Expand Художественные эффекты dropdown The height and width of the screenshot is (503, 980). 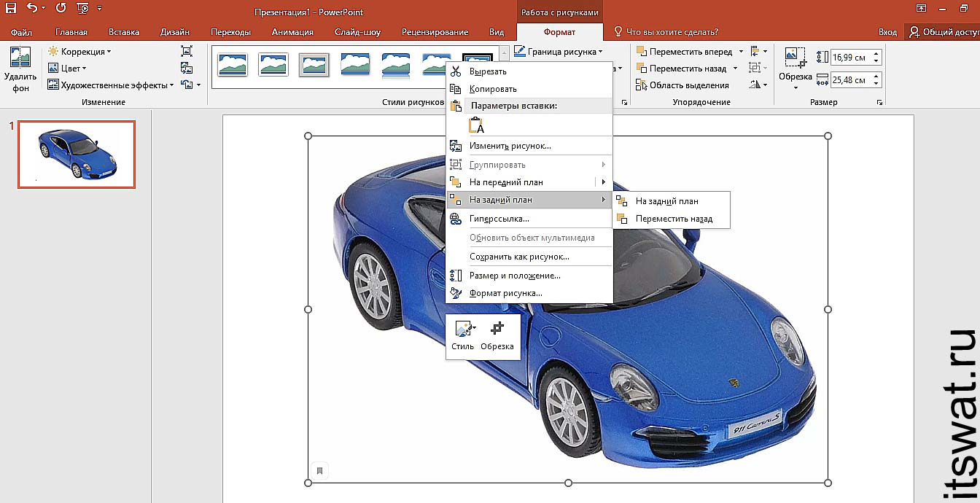pos(111,85)
